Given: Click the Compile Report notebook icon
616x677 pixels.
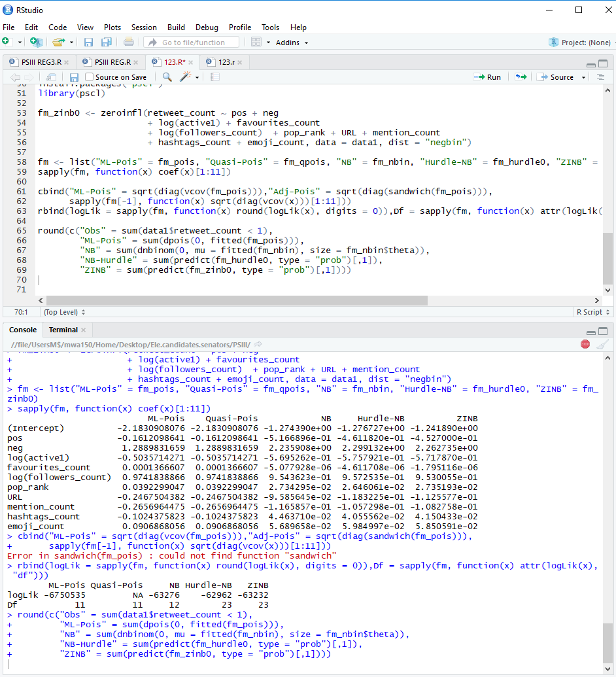Looking at the screenshot, I should (x=215, y=77).
